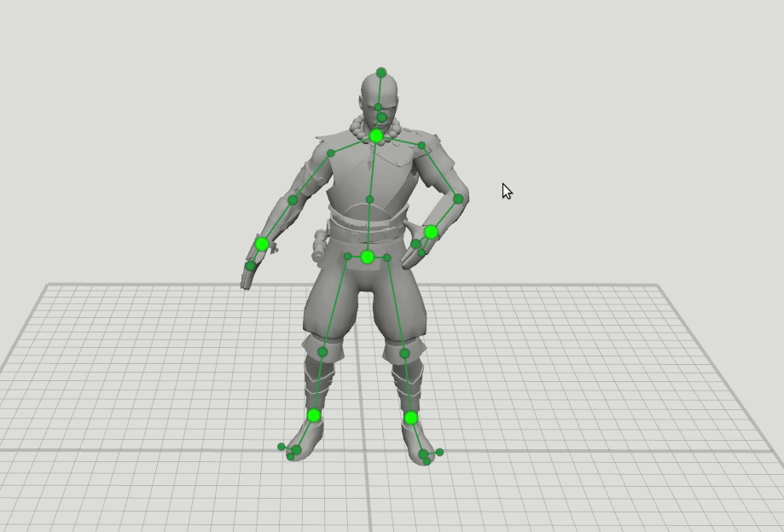
Task: Pick the knee joint of the screen-left leg
Action: (322, 351)
